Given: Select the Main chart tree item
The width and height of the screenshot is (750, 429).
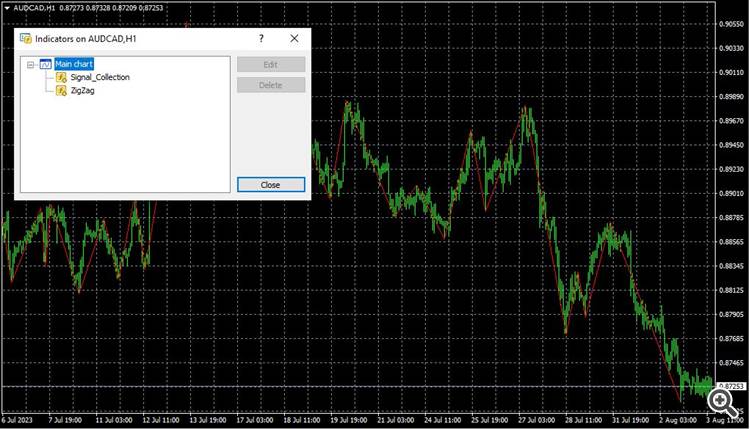Looking at the screenshot, I should 74,64.
